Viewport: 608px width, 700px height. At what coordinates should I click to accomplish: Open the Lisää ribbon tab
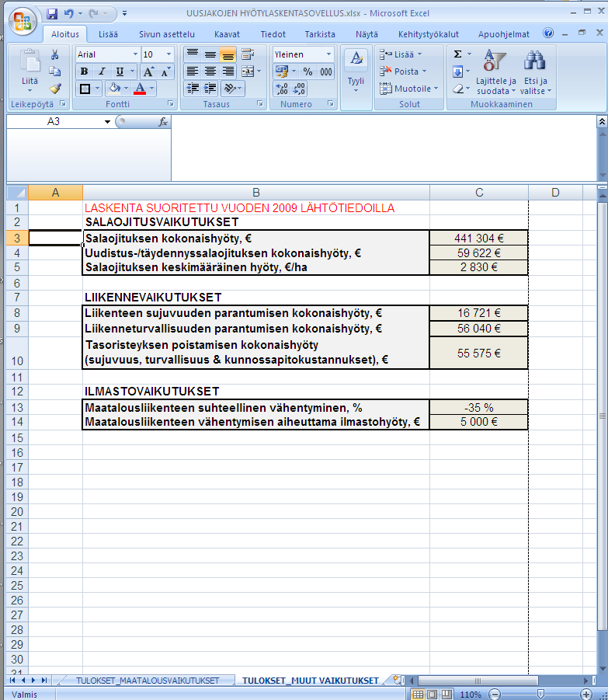[x=108, y=34]
